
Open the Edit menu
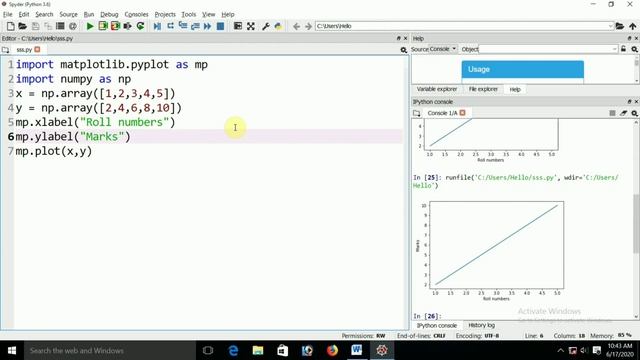pos(24,14)
